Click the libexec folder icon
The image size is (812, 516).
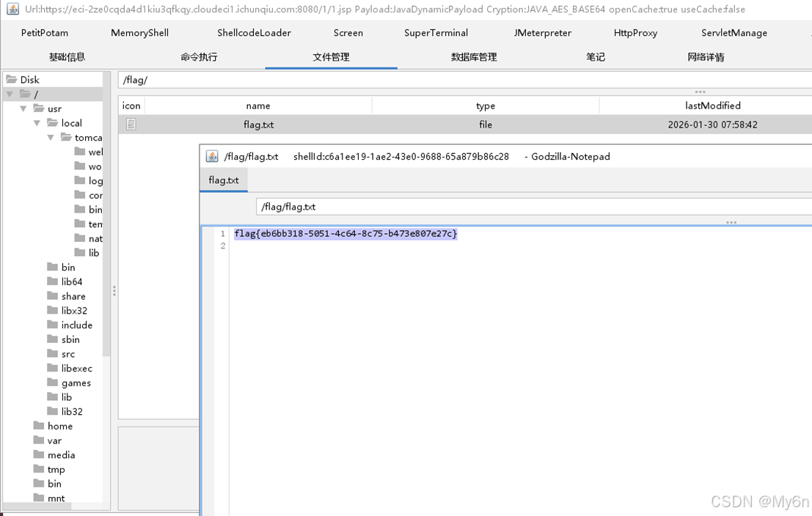tap(52, 368)
